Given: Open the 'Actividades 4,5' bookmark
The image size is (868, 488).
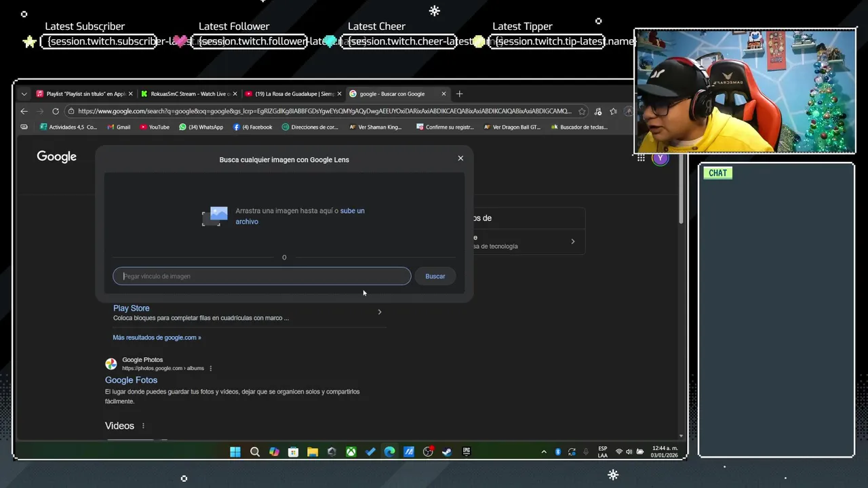Looking at the screenshot, I should tap(68, 127).
